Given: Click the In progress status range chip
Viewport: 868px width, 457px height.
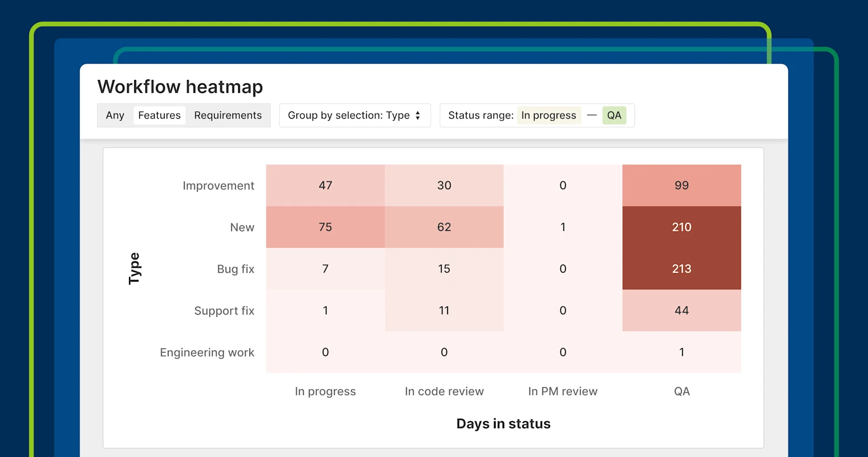Looking at the screenshot, I should click(549, 115).
